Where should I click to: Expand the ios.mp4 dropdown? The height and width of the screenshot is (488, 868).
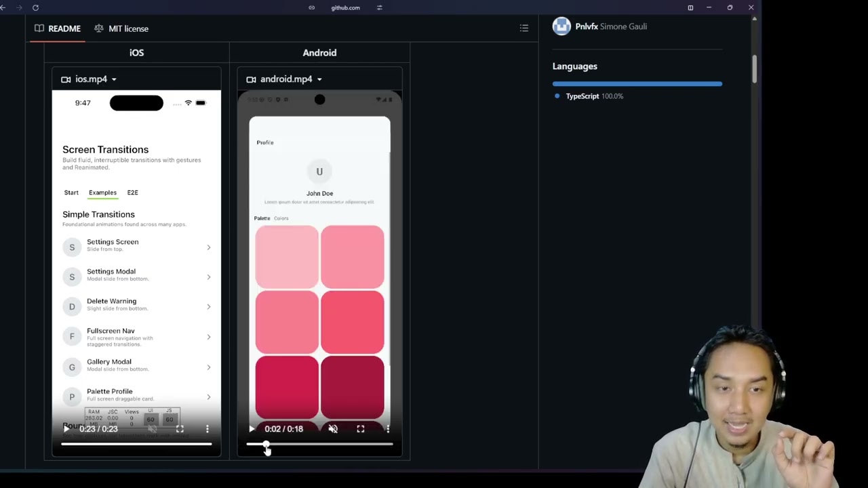tap(114, 79)
